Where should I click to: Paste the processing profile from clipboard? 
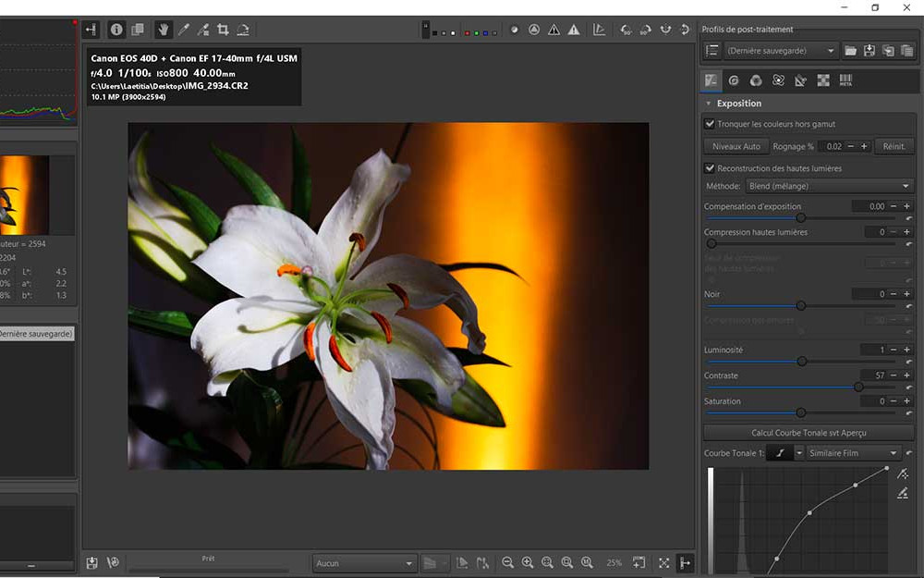tap(907, 51)
